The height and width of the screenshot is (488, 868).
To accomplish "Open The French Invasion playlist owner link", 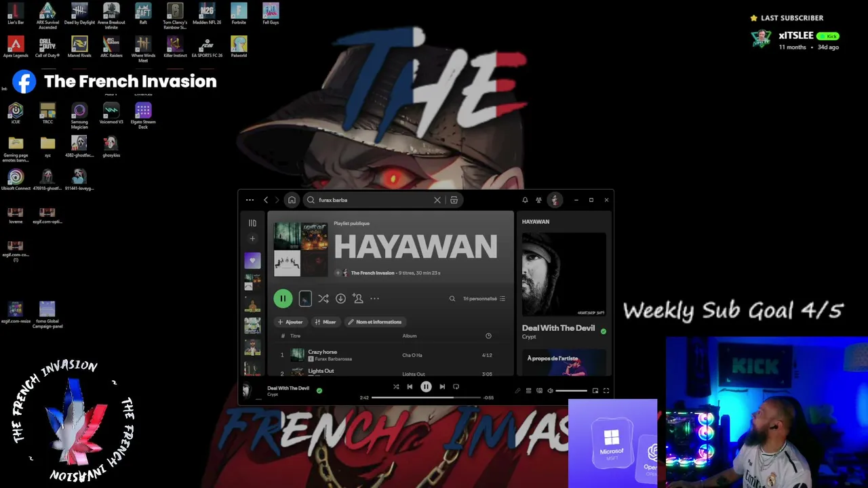I will point(372,273).
